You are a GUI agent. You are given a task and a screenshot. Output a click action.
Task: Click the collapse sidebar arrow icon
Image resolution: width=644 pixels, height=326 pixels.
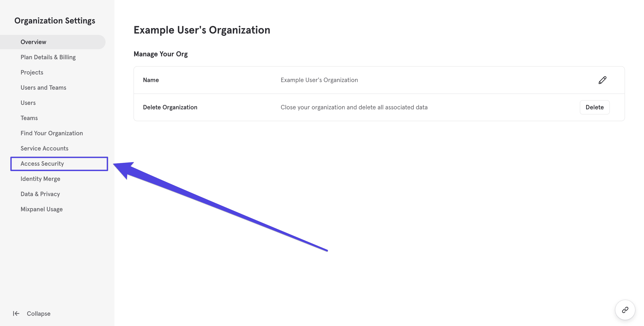click(x=16, y=313)
